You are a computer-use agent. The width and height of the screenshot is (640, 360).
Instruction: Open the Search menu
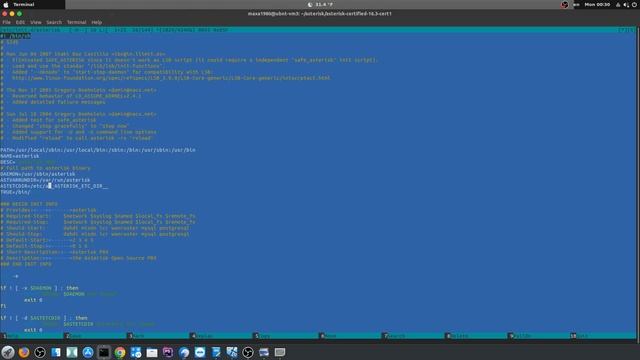coord(54,22)
